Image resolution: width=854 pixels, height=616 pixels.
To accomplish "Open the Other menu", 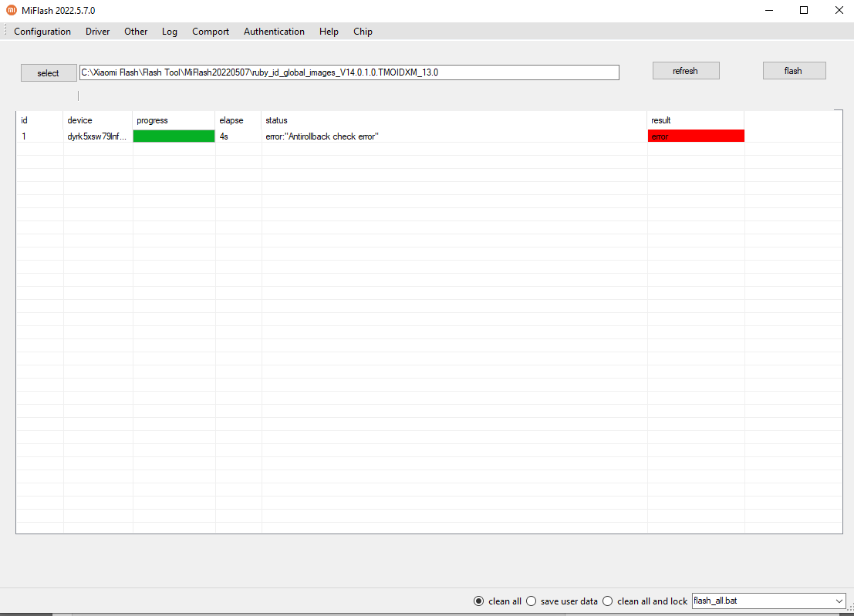I will (x=136, y=32).
